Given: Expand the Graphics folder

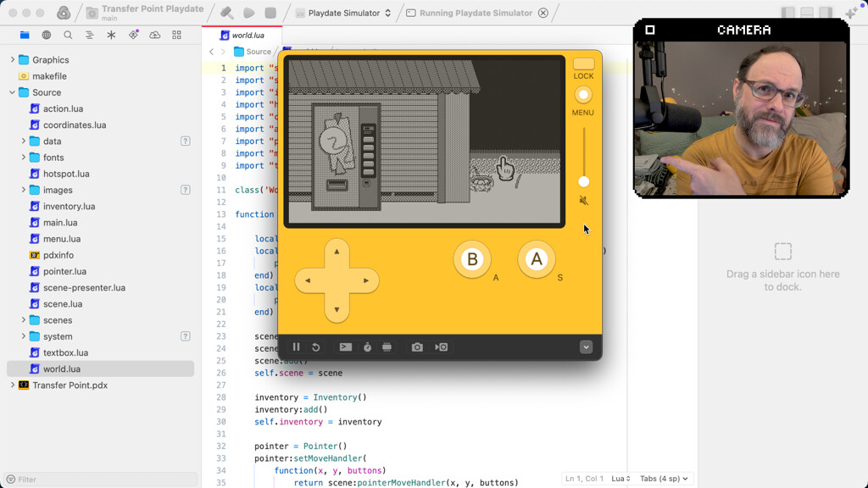Looking at the screenshot, I should click(13, 60).
